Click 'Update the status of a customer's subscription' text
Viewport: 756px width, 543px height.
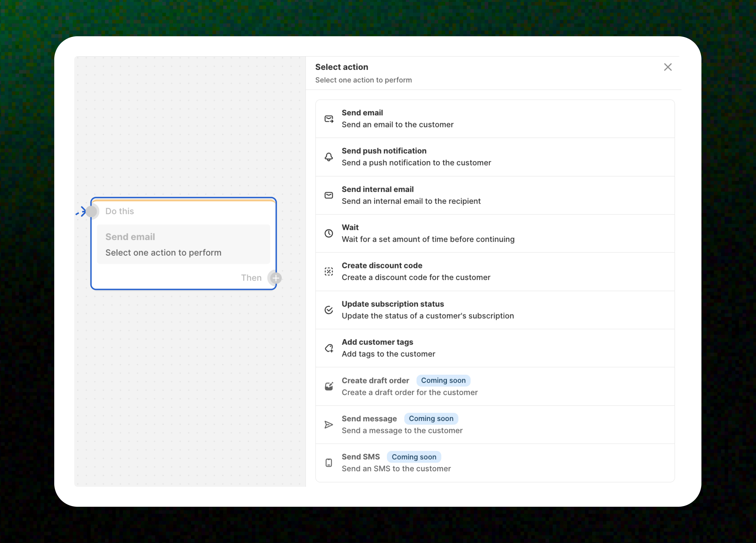click(x=428, y=316)
